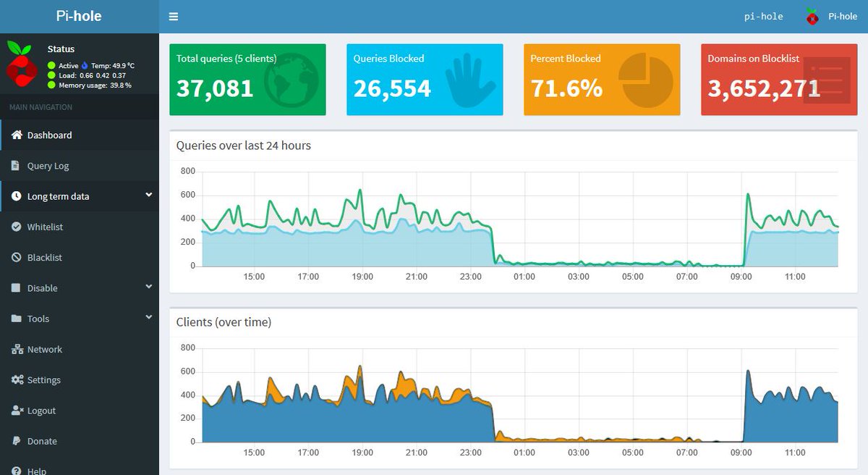
Task: Click the Long term data clock icon
Action: click(x=17, y=196)
